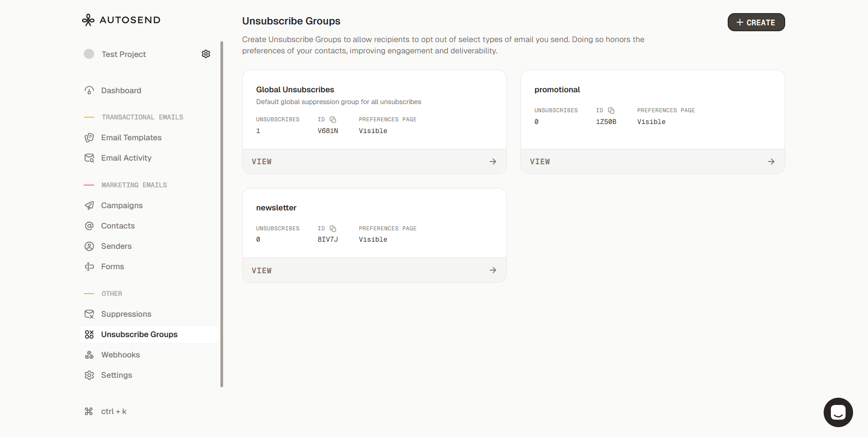Select Unsubscribe Groups in the sidebar

(x=139, y=334)
